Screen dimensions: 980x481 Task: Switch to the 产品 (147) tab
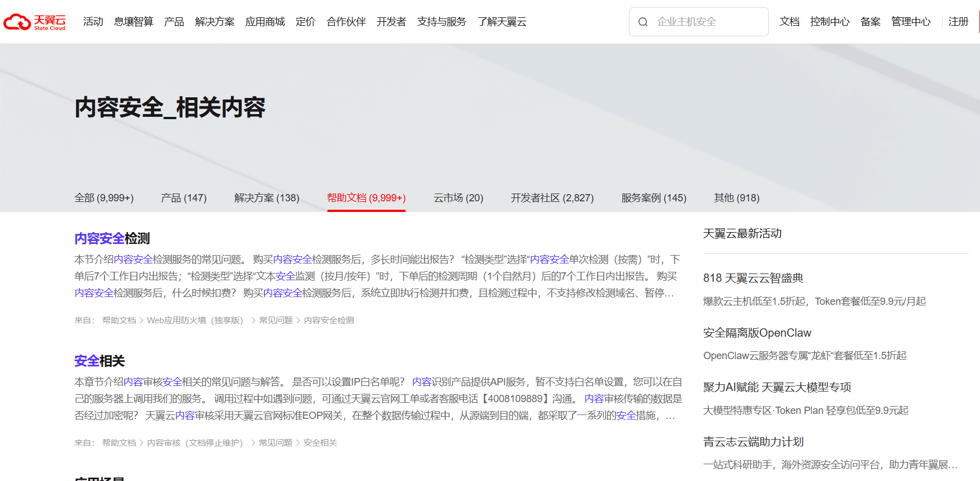coord(184,198)
